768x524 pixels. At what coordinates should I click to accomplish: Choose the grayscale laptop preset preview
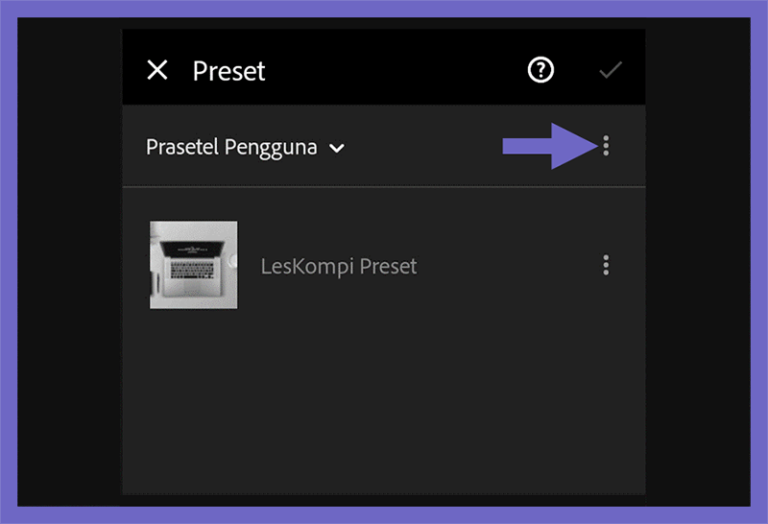click(193, 265)
